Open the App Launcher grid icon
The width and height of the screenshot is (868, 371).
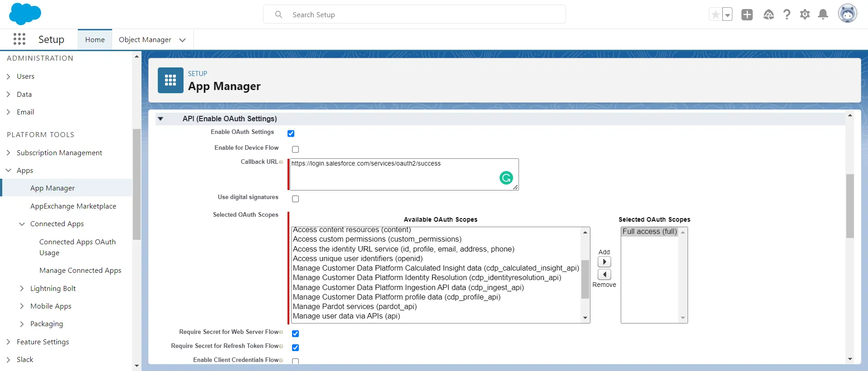point(19,39)
